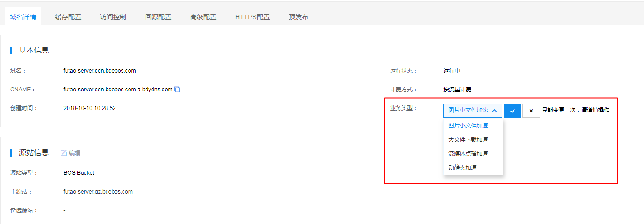Copy the CNAME value with the copy icon
644x224 pixels.
(x=177, y=89)
